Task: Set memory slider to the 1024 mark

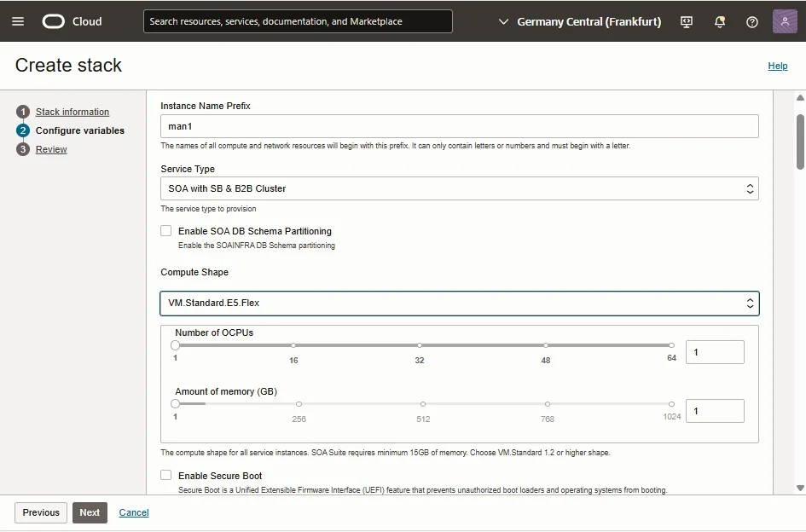Action: [671, 404]
